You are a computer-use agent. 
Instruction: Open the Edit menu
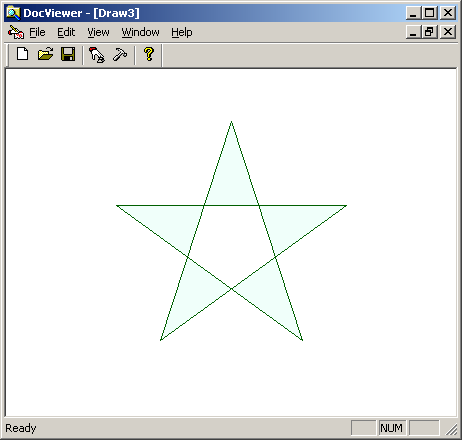[66, 32]
